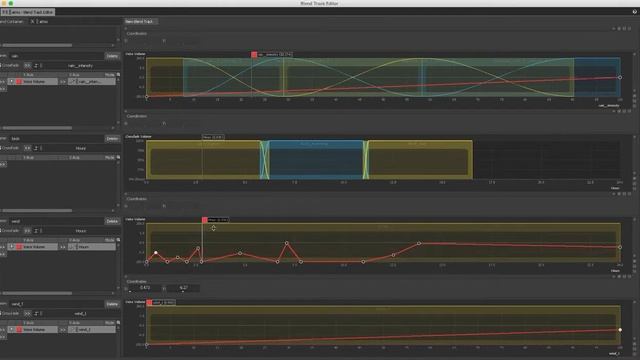Click the wind track name field

(x=56, y=221)
